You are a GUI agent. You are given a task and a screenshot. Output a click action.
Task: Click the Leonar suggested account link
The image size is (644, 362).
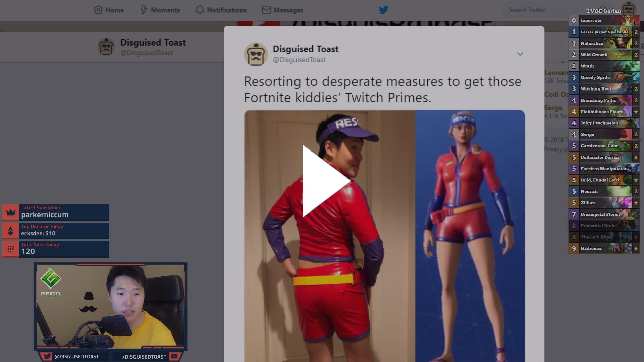coord(556,73)
